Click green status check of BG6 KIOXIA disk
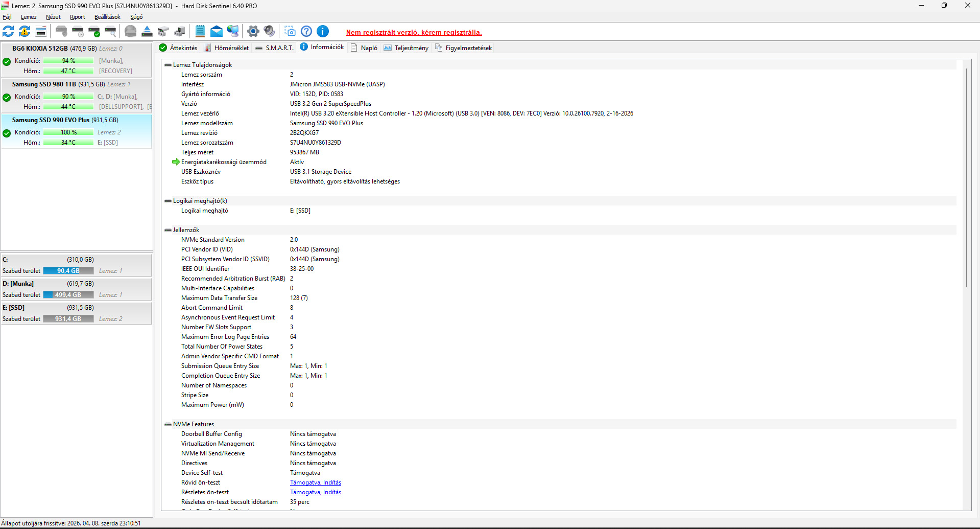Screen dimensions: 980x529 point(7,62)
